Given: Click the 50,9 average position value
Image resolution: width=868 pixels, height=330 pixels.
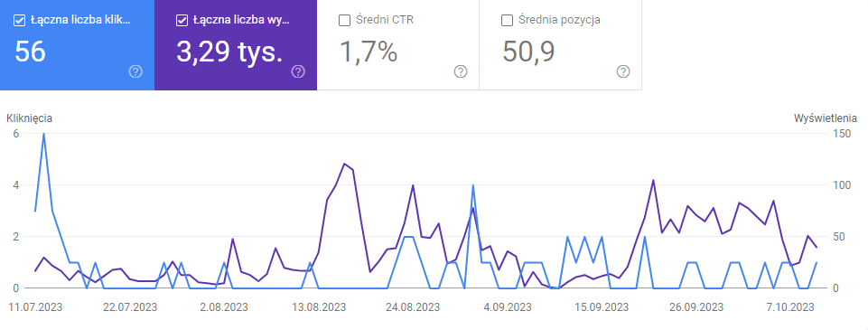Looking at the screenshot, I should point(528,52).
